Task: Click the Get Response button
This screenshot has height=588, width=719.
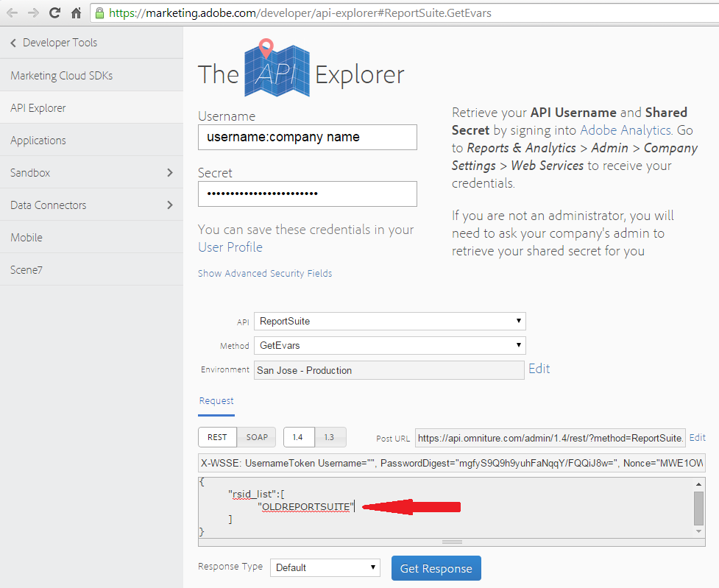Action: 436,568
